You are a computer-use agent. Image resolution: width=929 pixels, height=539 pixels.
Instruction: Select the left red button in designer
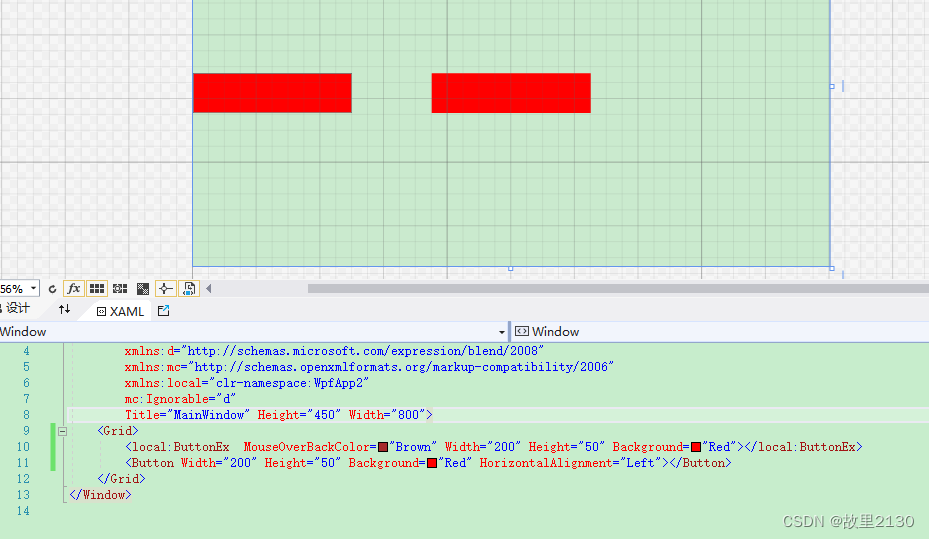click(273, 93)
